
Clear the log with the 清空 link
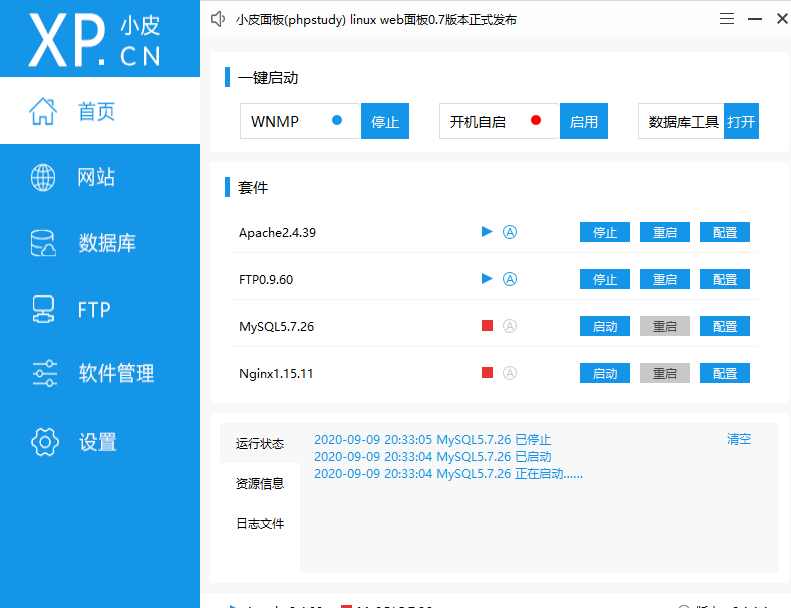click(738, 439)
